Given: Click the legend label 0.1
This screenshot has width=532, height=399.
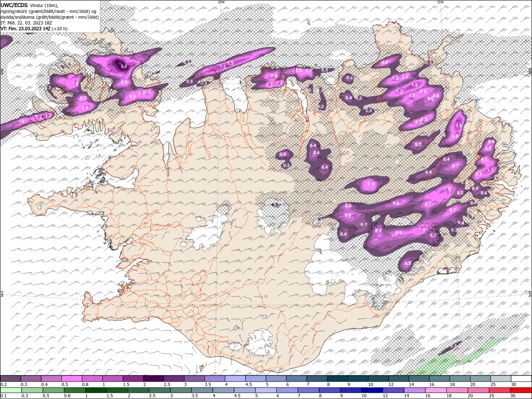Looking at the screenshot, I should [3, 396].
